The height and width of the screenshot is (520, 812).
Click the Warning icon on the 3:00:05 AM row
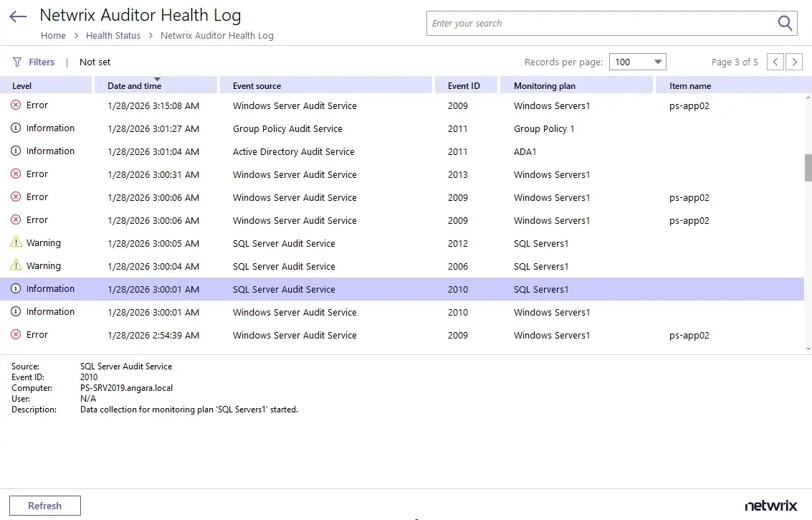click(x=16, y=242)
